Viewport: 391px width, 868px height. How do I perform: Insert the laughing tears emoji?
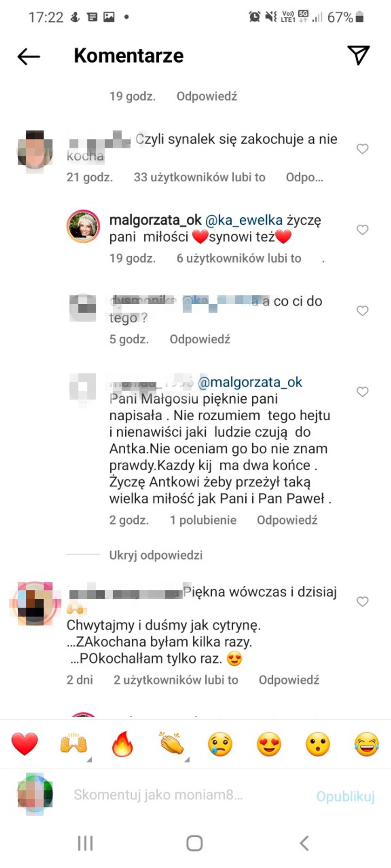[367, 743]
